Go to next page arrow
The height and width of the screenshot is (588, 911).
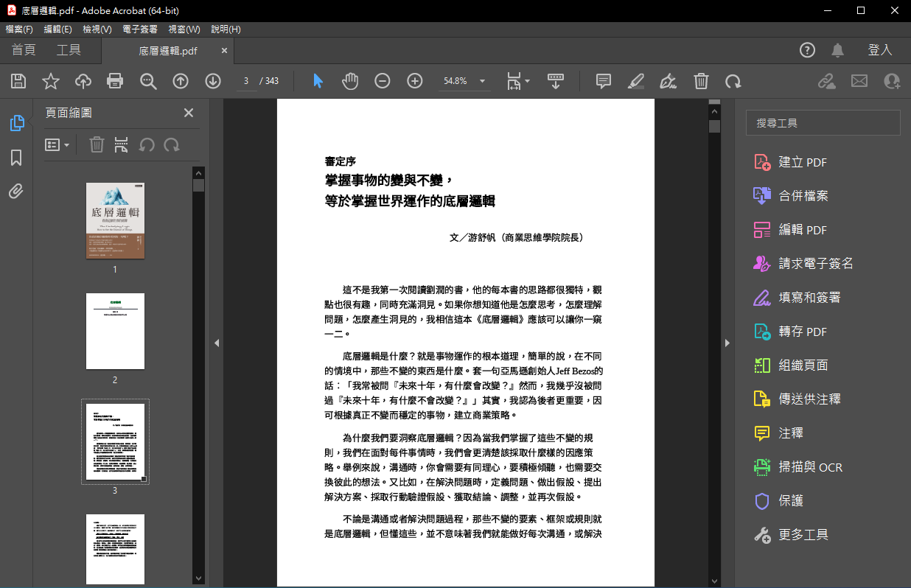point(213,81)
